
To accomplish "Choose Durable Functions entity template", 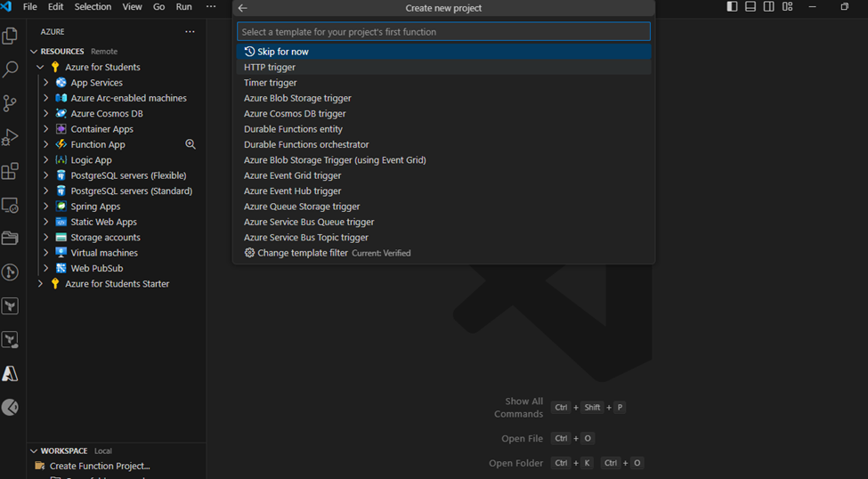I will (443, 129).
